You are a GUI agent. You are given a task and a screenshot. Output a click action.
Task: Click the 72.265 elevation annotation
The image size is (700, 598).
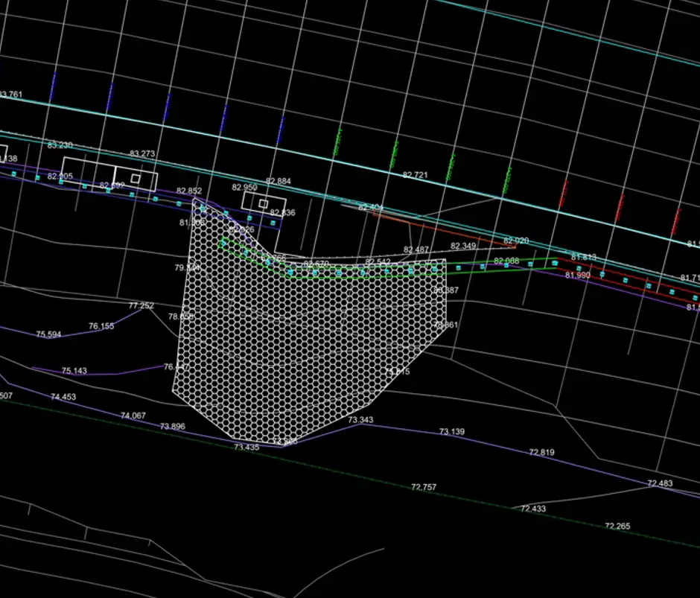point(617,527)
